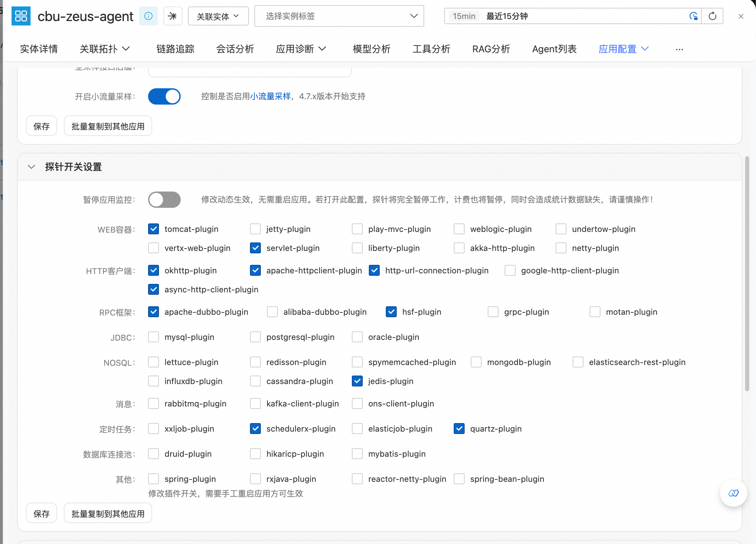
Task: Click the time lock icon in time range
Action: point(693,16)
